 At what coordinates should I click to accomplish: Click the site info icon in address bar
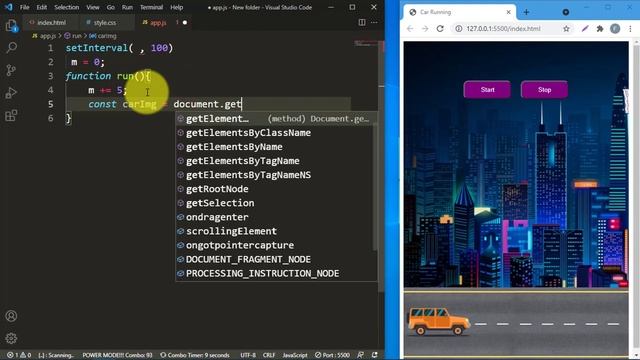pos(459,29)
